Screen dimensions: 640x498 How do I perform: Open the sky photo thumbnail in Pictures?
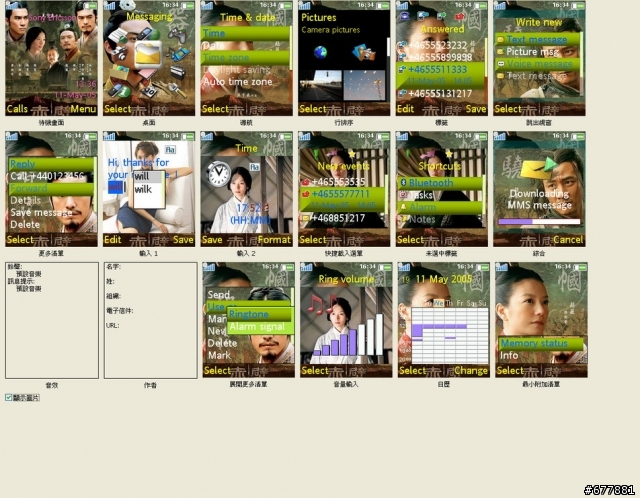click(x=364, y=85)
